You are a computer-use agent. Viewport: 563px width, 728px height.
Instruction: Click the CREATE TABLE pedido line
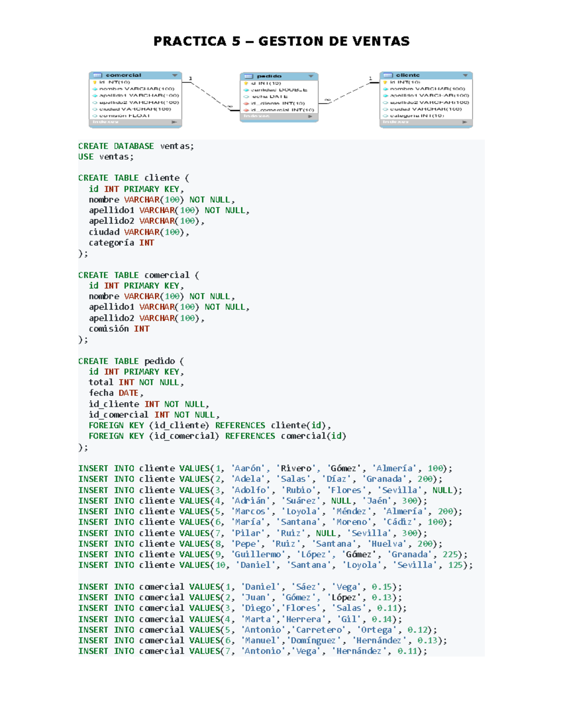coord(131,361)
